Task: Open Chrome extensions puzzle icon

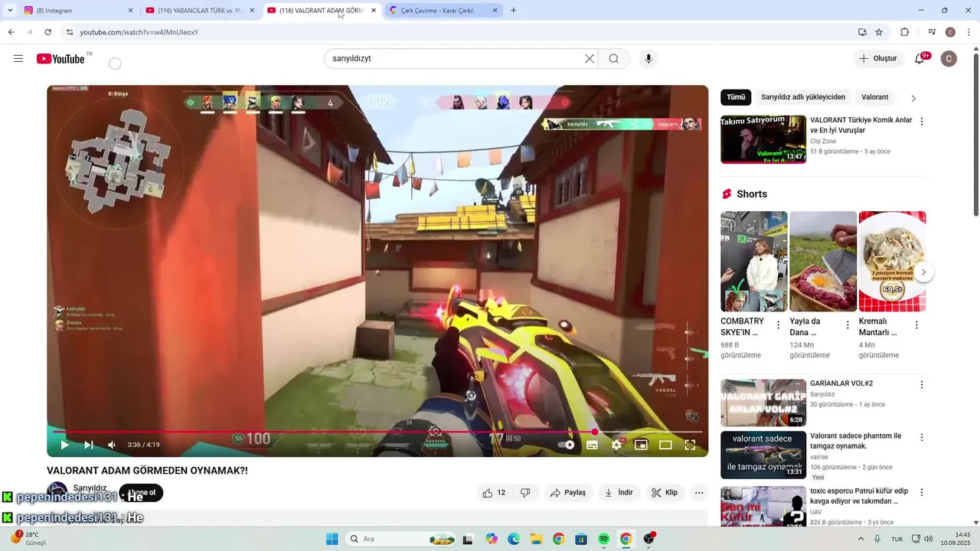Action: click(x=904, y=32)
